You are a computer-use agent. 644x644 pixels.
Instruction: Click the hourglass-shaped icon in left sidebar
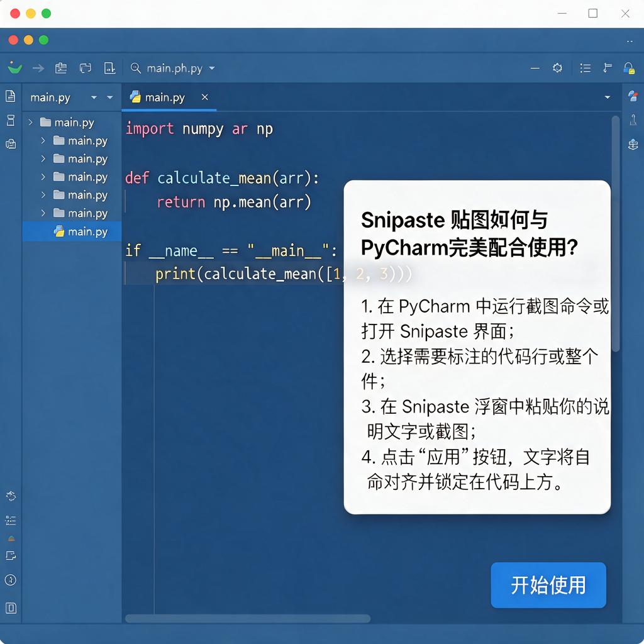[11, 120]
